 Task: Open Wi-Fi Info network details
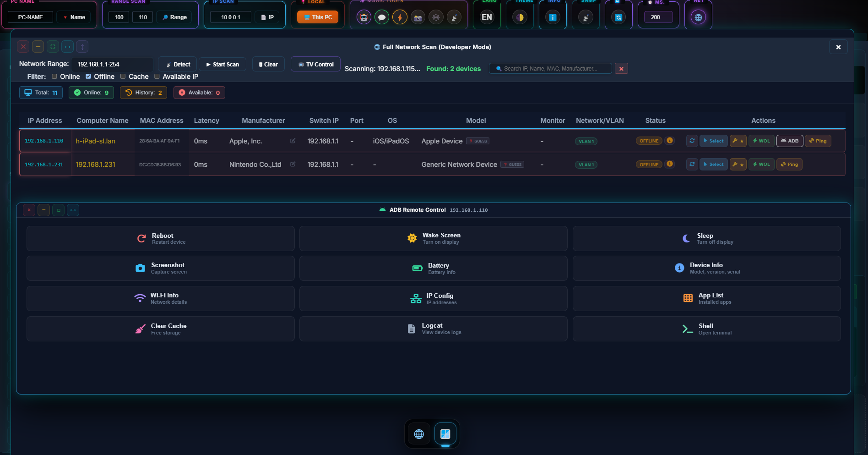(161, 298)
